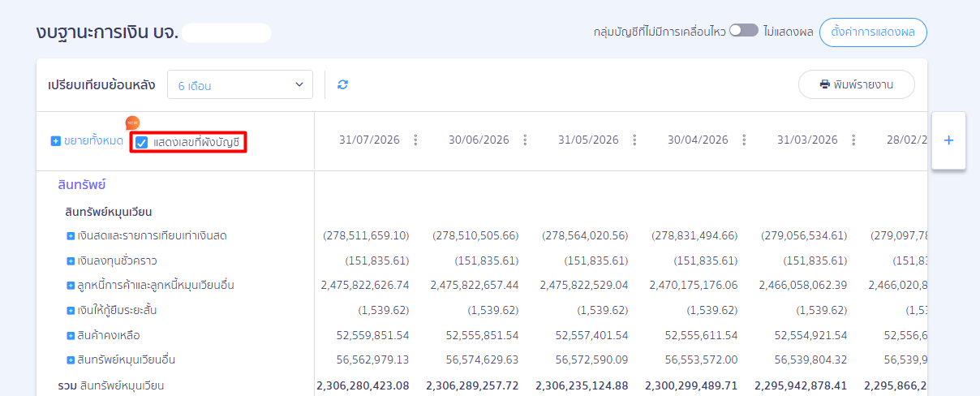Click the value 52,557,401.54
Viewport: 980px width, 396px height.
pos(591,335)
